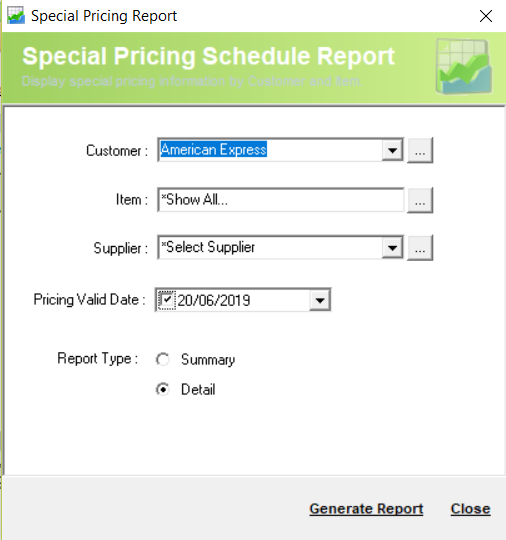
Task: Click the *Select Supplier combo text field
Action: tap(270, 248)
